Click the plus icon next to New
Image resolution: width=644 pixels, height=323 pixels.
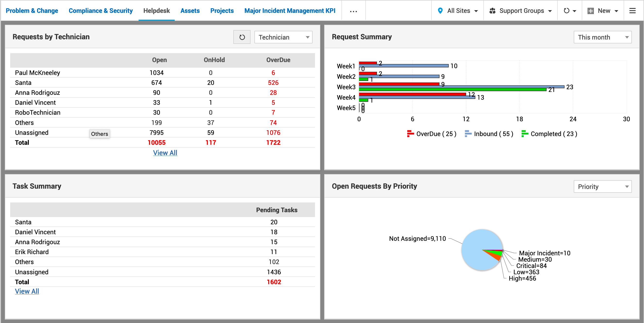tap(591, 11)
